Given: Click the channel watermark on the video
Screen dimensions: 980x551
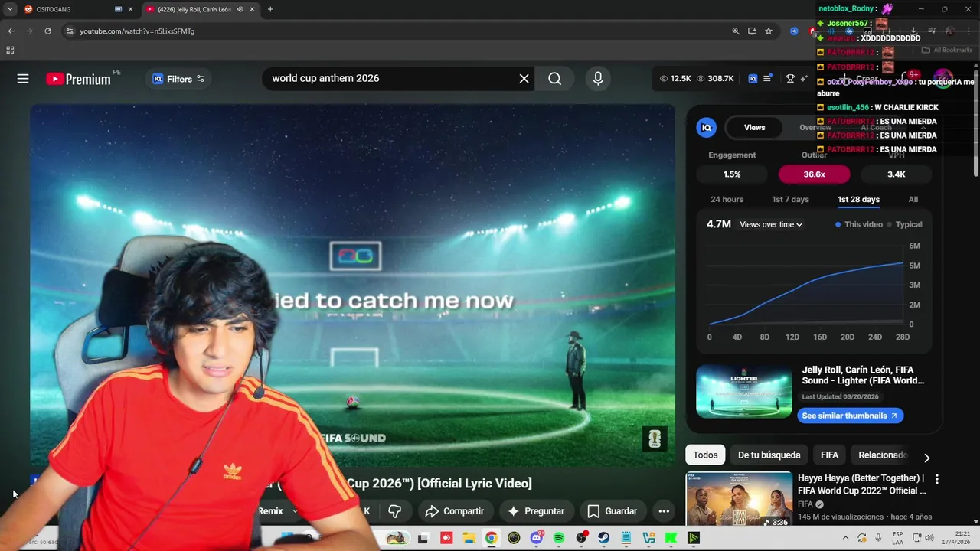Looking at the screenshot, I should click(x=655, y=439).
